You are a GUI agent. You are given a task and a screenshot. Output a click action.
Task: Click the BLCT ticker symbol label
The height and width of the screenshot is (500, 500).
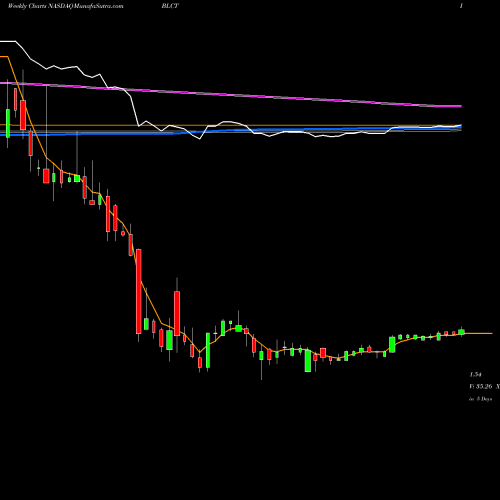(x=170, y=6)
